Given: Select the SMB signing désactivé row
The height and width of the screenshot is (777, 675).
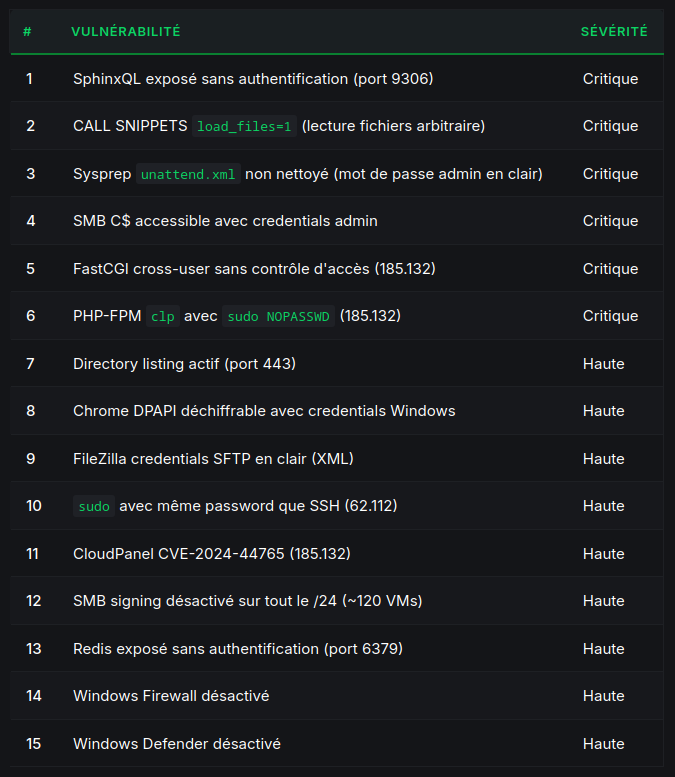Looking at the screenshot, I should click(247, 601).
